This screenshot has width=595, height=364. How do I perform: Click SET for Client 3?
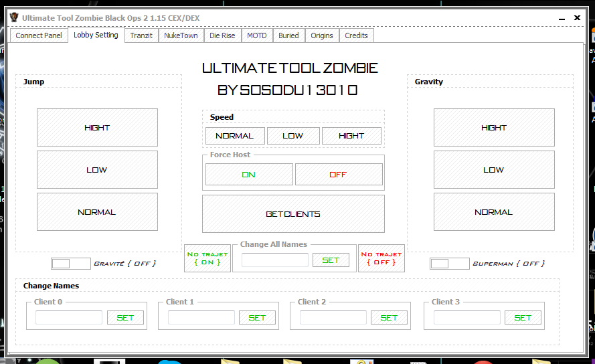[x=523, y=317]
